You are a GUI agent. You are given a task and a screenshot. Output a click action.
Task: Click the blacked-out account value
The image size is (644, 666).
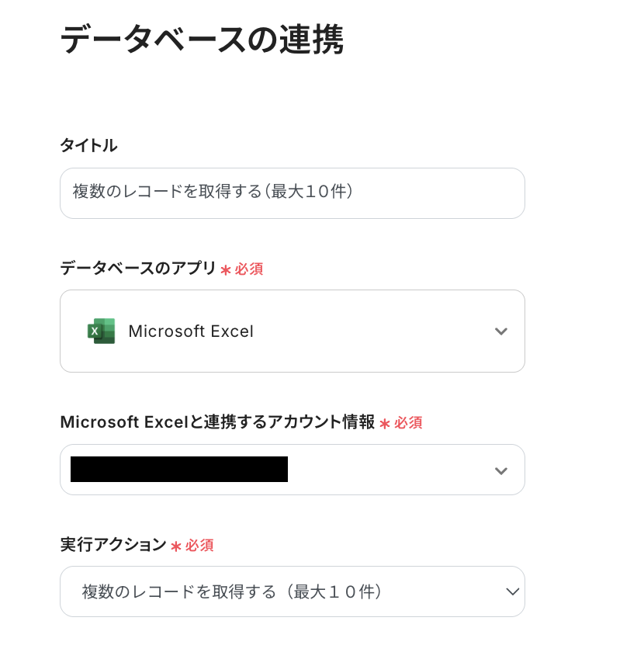pos(179,470)
